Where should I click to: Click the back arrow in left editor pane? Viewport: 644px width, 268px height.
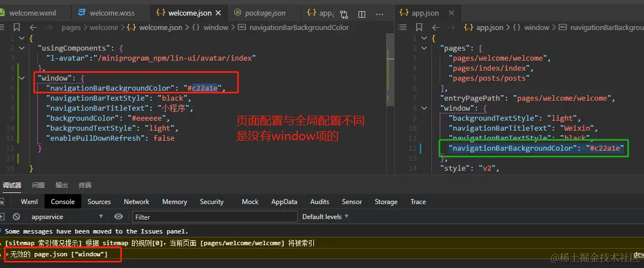(x=33, y=27)
